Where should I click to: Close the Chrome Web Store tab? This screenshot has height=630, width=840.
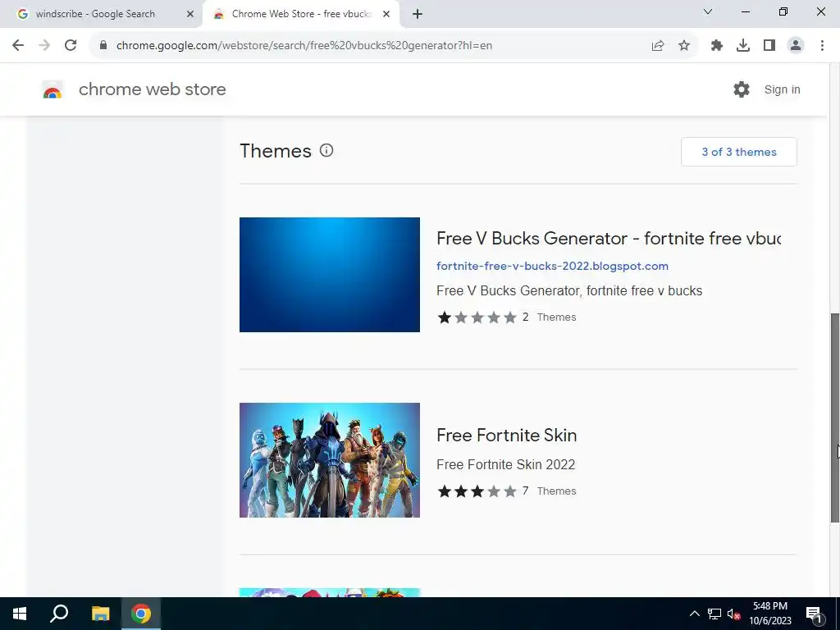click(386, 14)
